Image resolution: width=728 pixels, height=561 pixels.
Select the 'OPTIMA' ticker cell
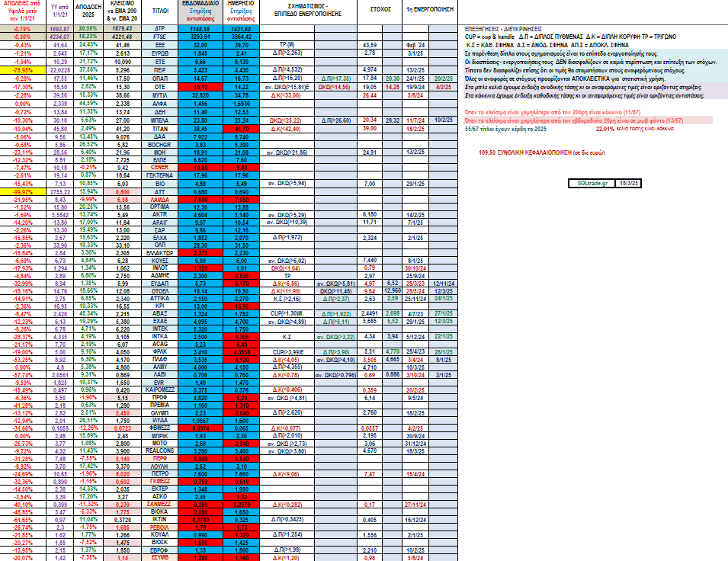pyautogui.click(x=160, y=207)
